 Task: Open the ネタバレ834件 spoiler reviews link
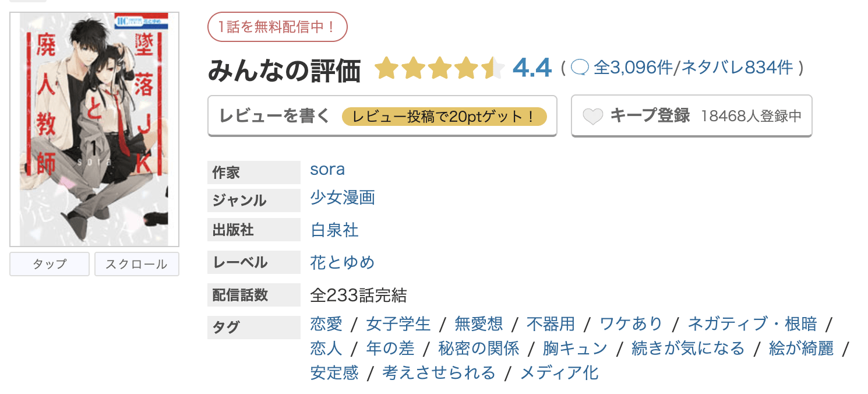click(x=735, y=68)
